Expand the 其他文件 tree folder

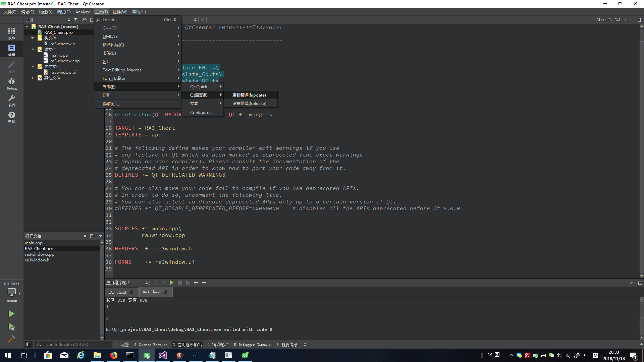[33, 78]
